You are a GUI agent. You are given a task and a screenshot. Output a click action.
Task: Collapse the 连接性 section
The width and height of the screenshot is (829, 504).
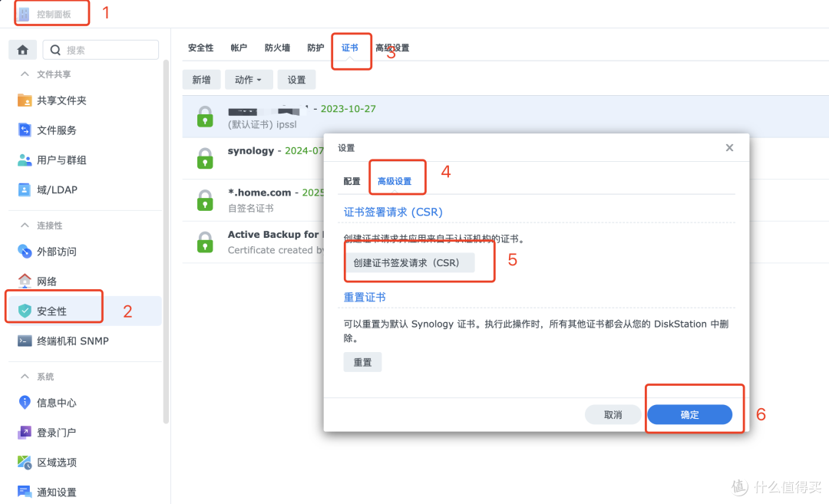point(25,226)
